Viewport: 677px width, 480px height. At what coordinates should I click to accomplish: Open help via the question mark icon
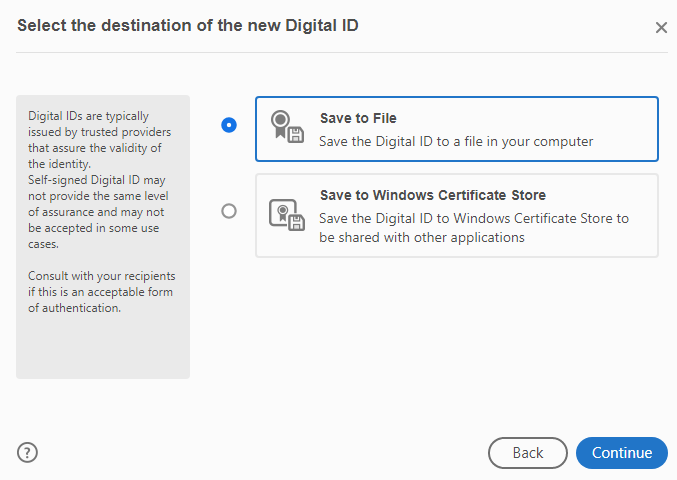27,452
